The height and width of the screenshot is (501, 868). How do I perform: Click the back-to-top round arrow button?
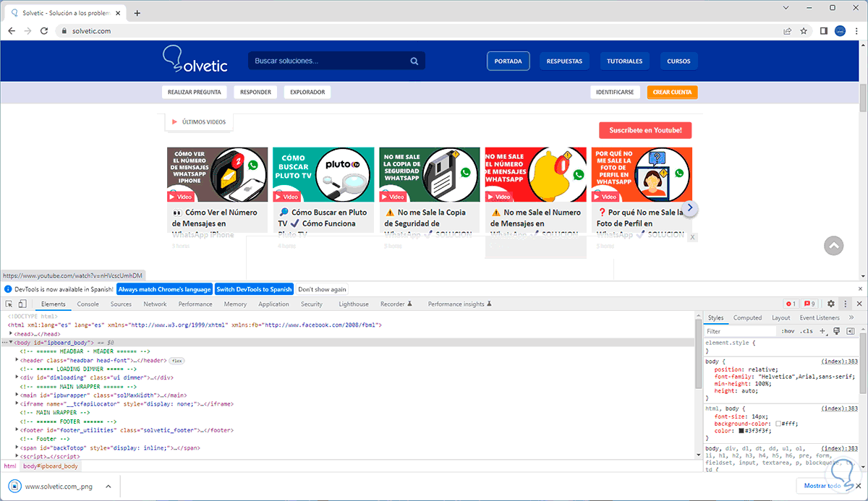(x=834, y=246)
